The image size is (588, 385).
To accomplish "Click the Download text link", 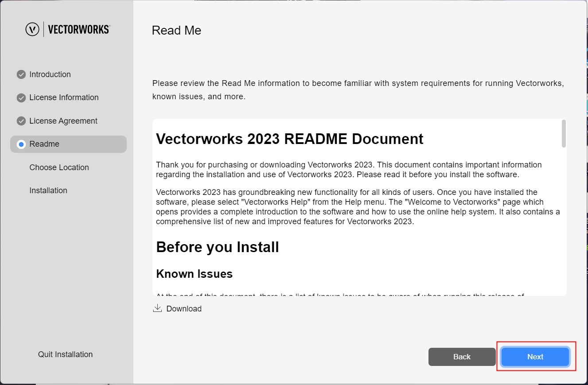I will coord(184,309).
